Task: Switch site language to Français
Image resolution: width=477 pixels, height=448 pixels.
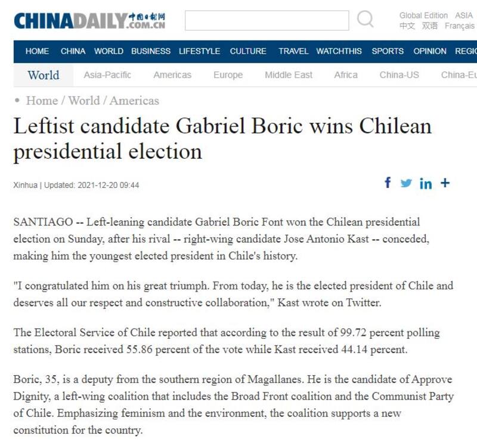Action: pyautogui.click(x=460, y=26)
